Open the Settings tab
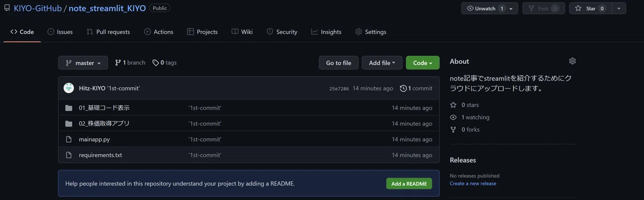 point(371,32)
